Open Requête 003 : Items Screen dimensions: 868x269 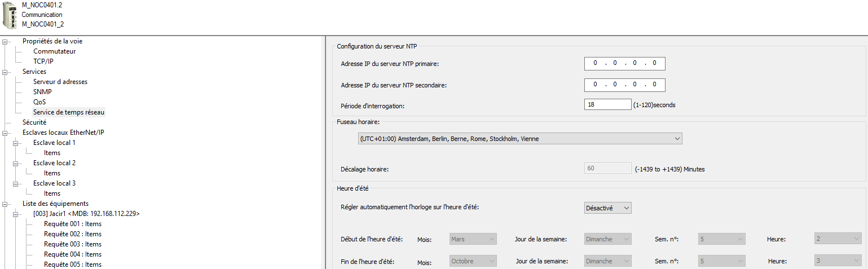(72, 244)
